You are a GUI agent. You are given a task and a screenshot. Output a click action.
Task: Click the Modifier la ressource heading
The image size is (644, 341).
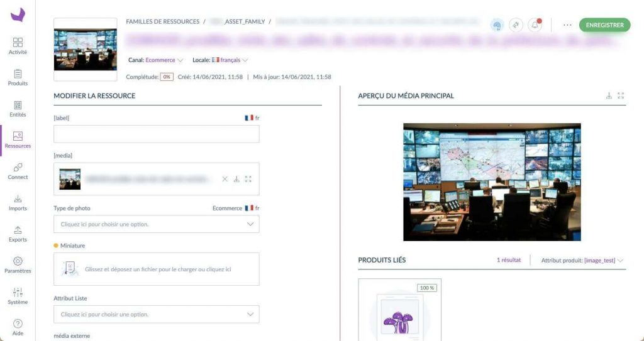tap(94, 95)
